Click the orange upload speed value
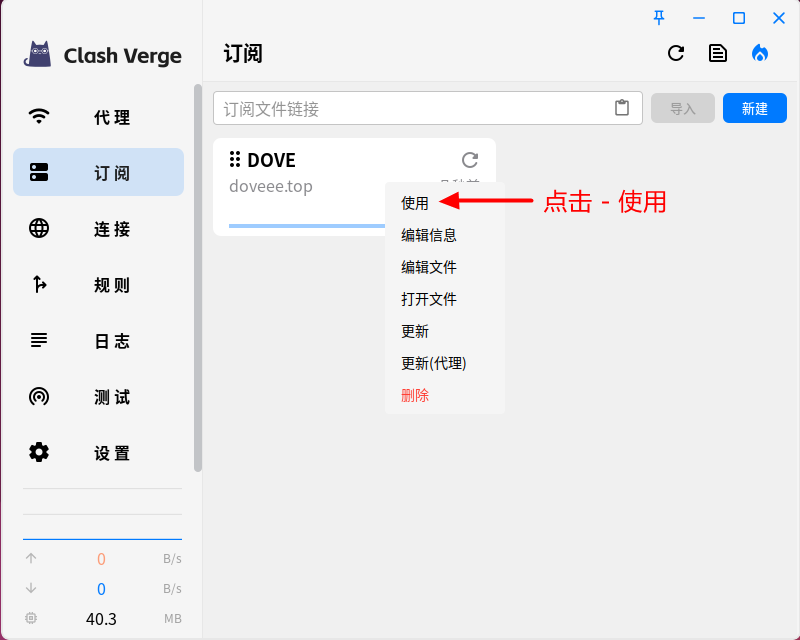Image resolution: width=800 pixels, height=640 pixels. tap(101, 559)
